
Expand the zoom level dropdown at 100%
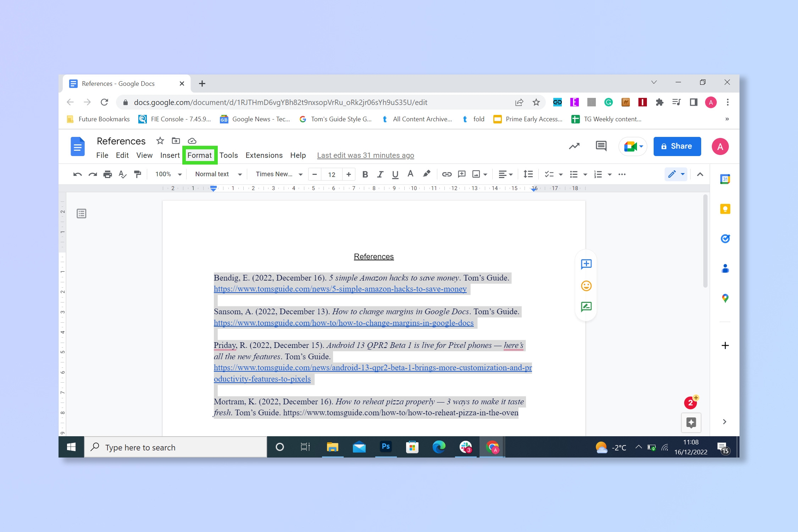pos(167,174)
